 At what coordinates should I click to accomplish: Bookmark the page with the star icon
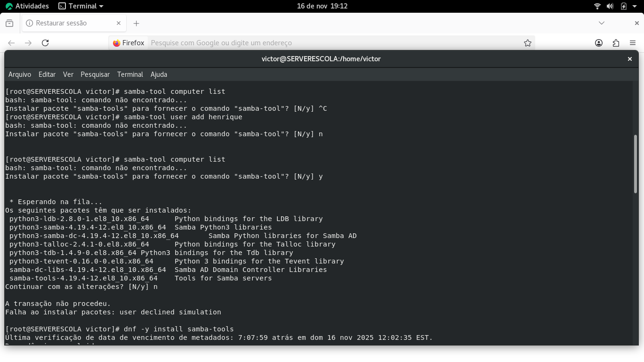tap(528, 43)
